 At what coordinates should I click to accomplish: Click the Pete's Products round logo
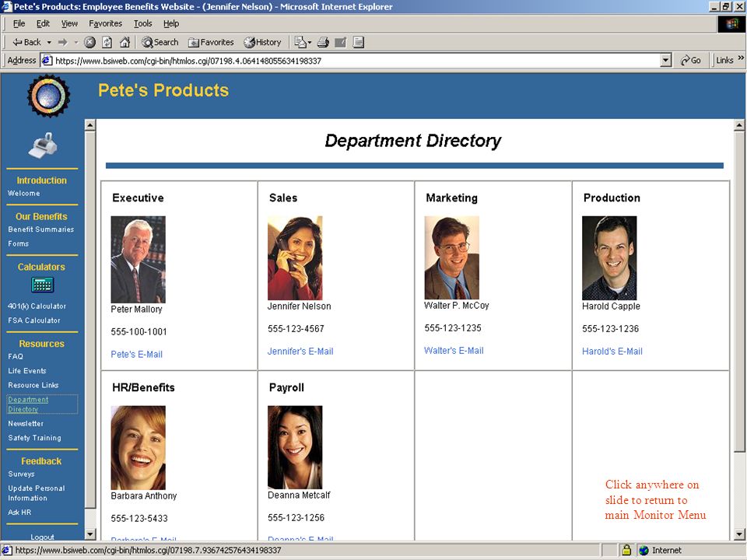coord(48,96)
